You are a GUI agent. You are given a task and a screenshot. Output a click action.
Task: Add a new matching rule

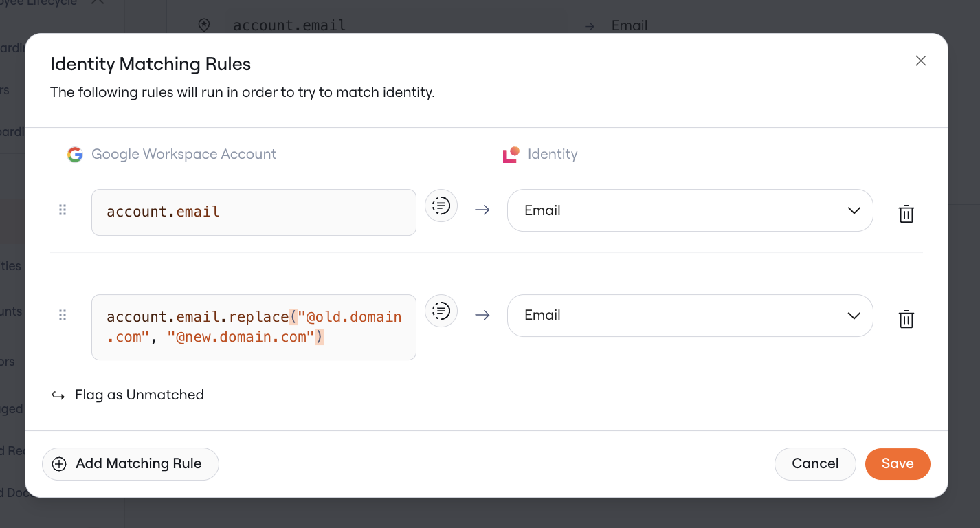coord(131,464)
